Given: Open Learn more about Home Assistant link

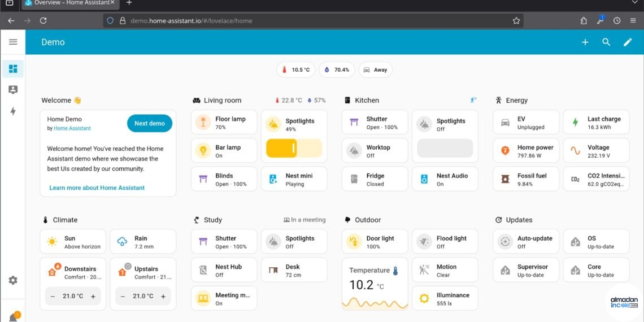Looking at the screenshot, I should click(97, 188).
